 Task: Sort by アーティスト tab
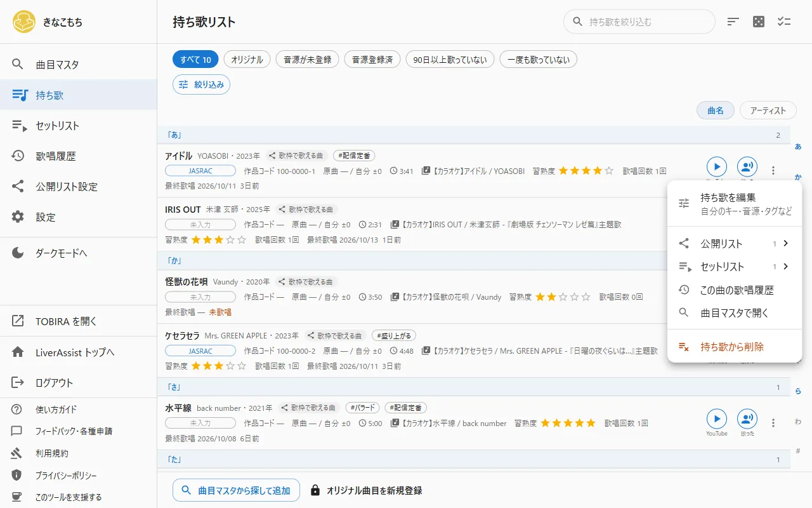coord(768,110)
